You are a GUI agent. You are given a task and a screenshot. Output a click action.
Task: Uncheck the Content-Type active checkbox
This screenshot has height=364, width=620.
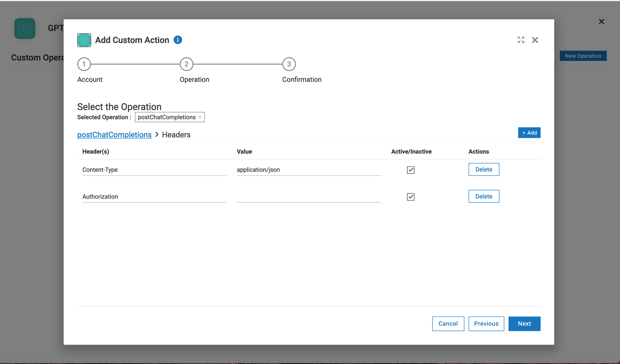pos(410,170)
